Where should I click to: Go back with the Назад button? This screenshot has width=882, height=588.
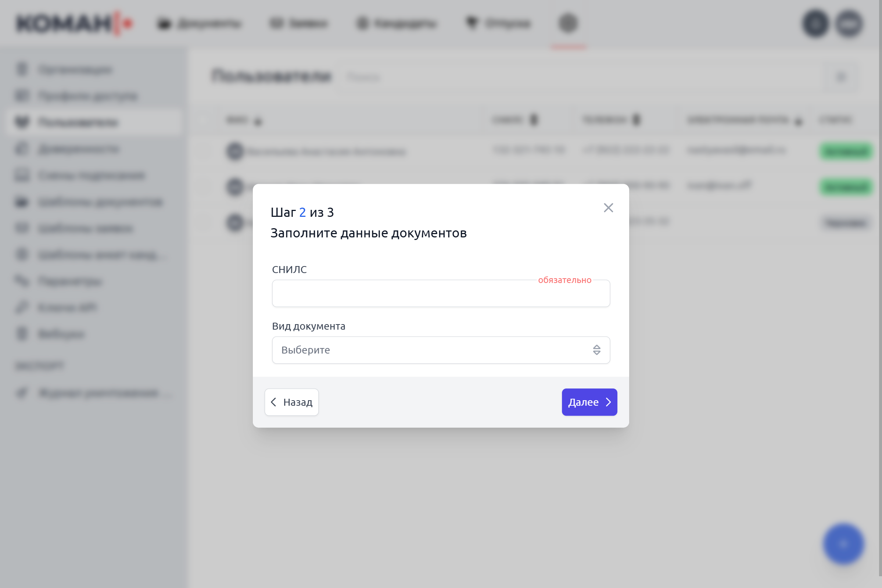pos(291,402)
